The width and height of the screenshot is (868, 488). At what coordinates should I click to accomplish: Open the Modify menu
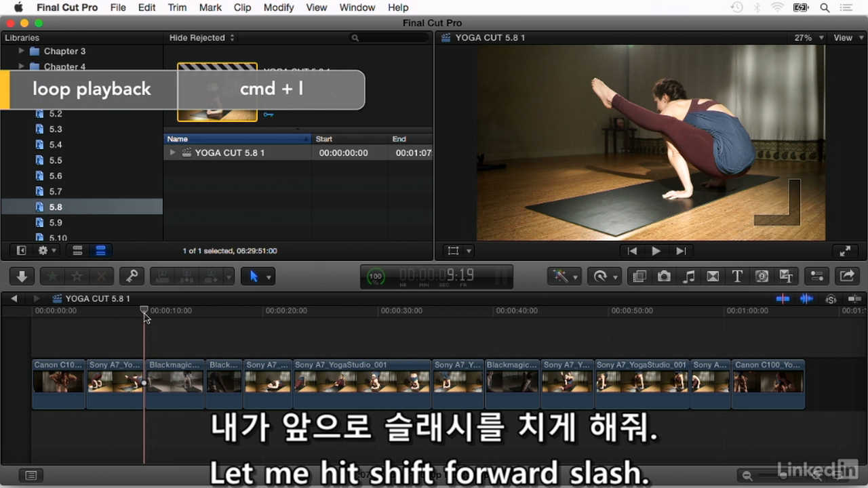click(x=279, y=7)
